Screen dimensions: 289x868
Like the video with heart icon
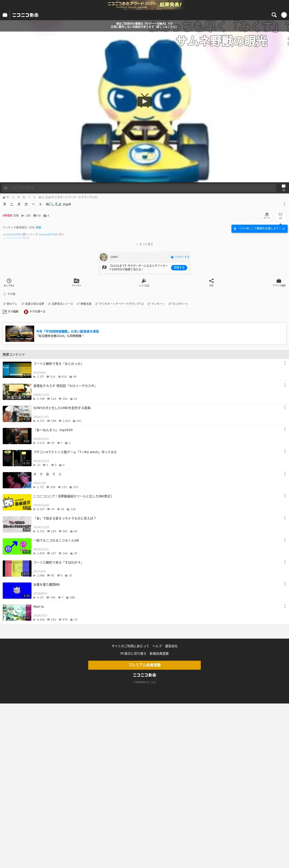pyautogui.click(x=280, y=216)
